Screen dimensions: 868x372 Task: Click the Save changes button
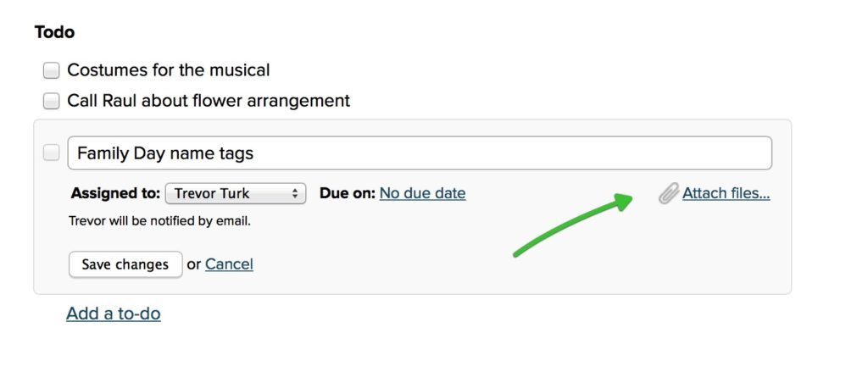coord(125,264)
